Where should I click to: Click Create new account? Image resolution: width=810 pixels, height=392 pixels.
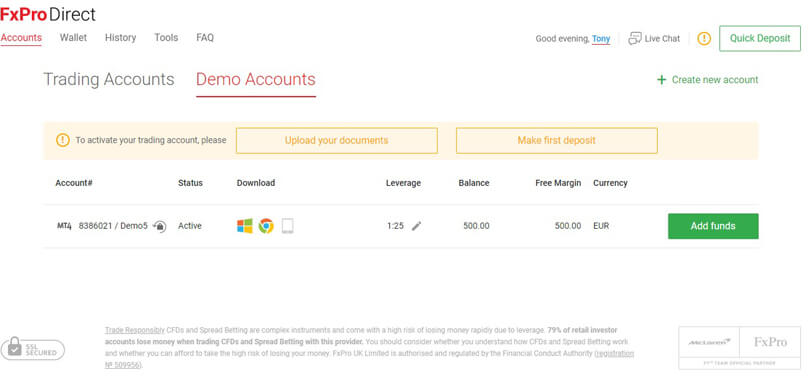[x=707, y=80]
